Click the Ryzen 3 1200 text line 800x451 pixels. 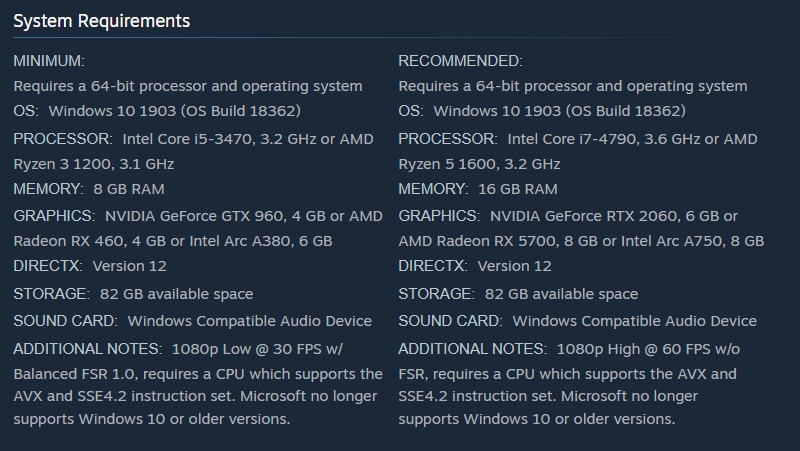click(x=94, y=163)
